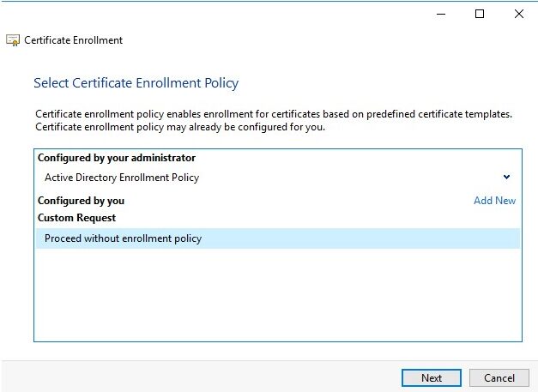Image resolution: width=538 pixels, height=392 pixels.
Task: Minimize the Certificate Enrollment window
Action: (439, 14)
